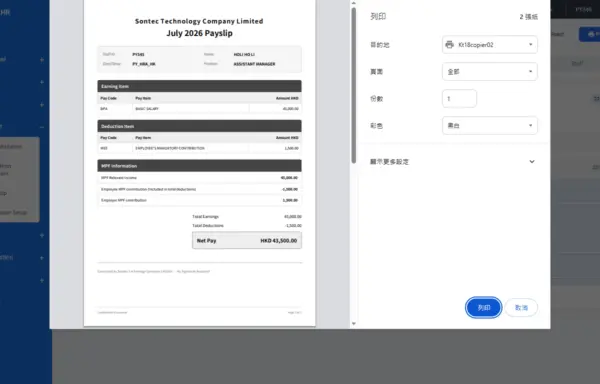Image resolution: width=600 pixels, height=384 pixels.
Task: Click the printer icon in destination field
Action: click(450, 45)
